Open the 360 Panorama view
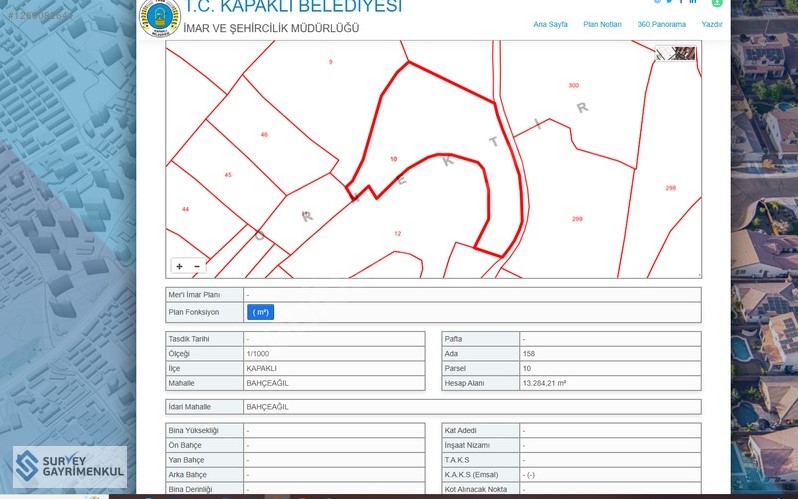The width and height of the screenshot is (798, 499). point(661,24)
